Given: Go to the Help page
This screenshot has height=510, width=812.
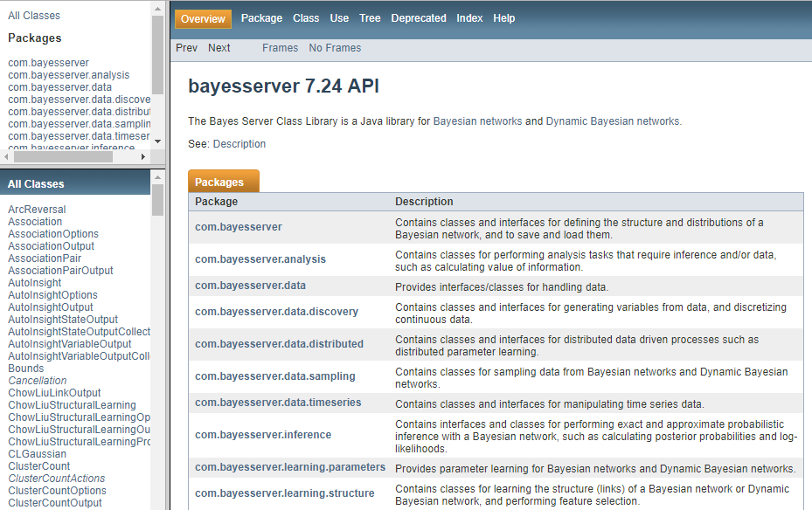Looking at the screenshot, I should click(x=503, y=17).
